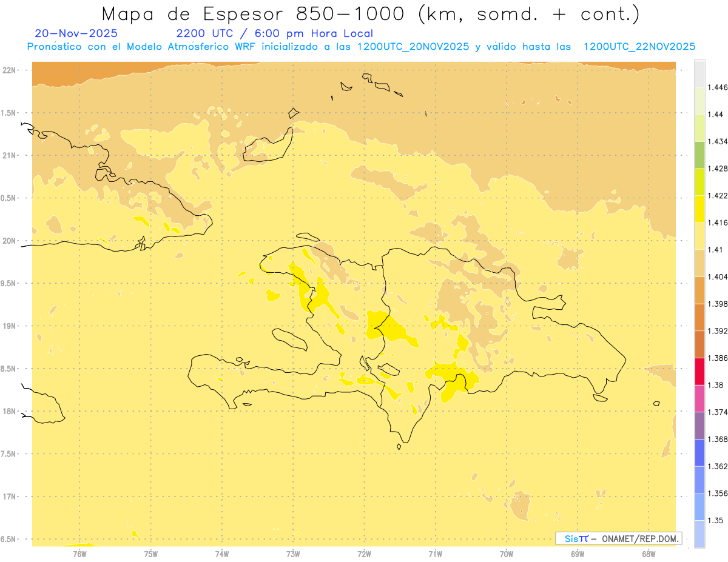
Task: Select the date text '20-Nov-2025'
Action: click(76, 34)
